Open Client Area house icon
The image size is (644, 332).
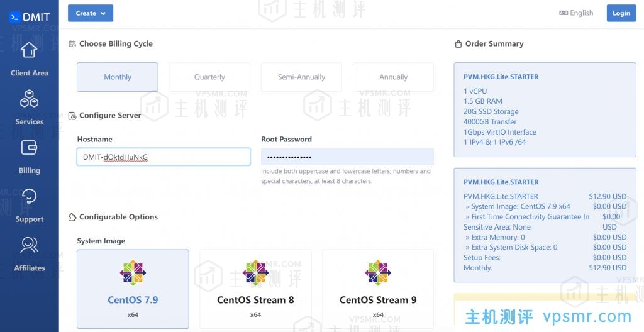coord(29,50)
